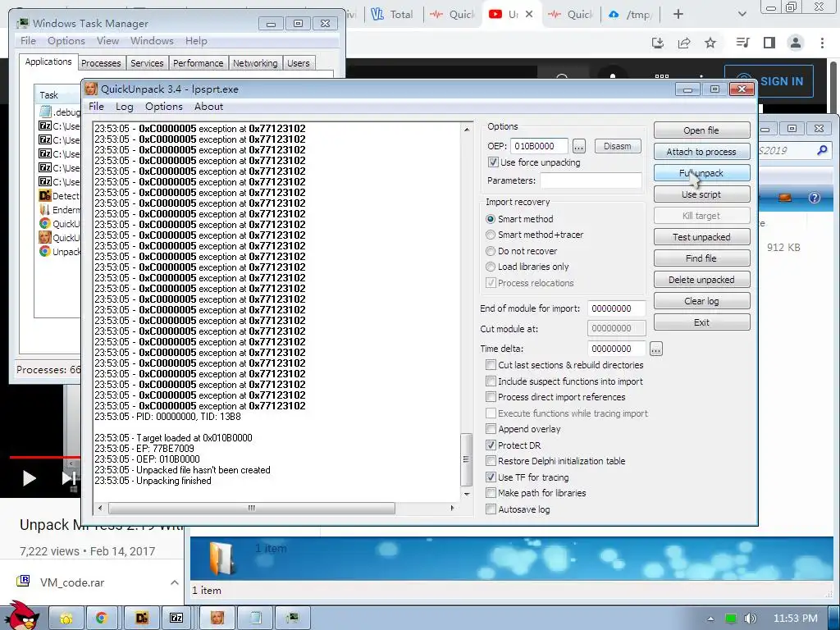Click the YouTube next video button
Image resolution: width=840 pixels, height=630 pixels.
point(68,478)
